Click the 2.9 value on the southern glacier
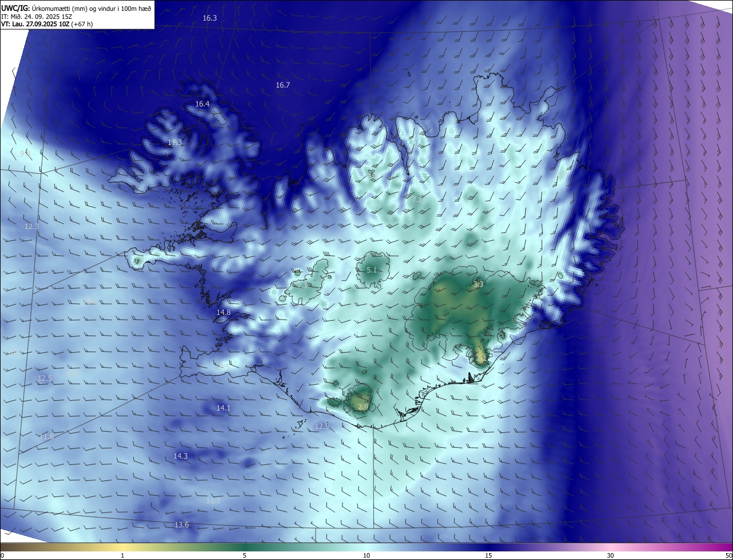The image size is (733, 560). coord(363,407)
